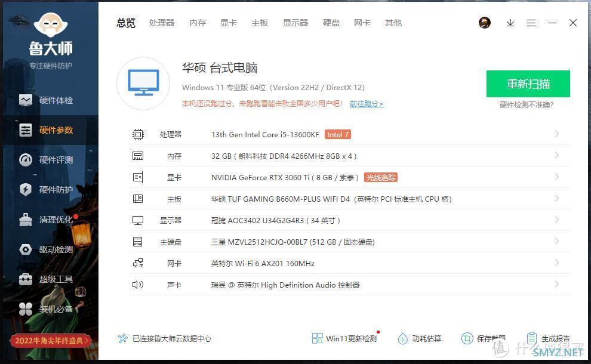Click the 32 GB DDR4 memory text
591x364 pixels.
(284, 156)
